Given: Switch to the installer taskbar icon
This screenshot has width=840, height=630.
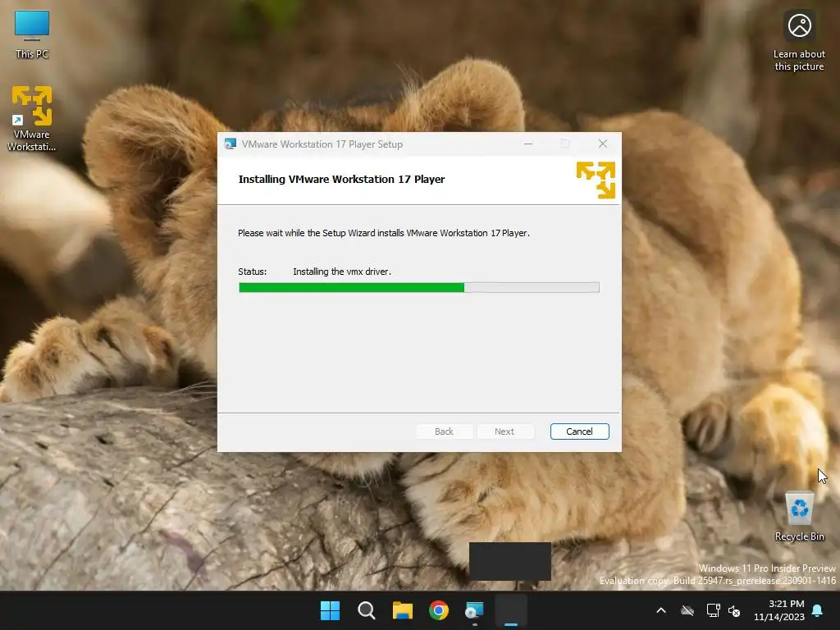Looking at the screenshot, I should coord(475,610).
